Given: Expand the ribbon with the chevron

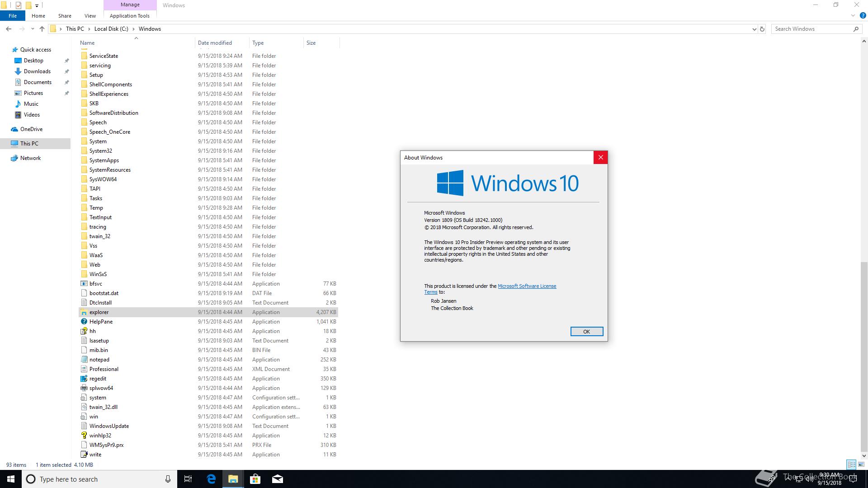Looking at the screenshot, I should coord(853,16).
